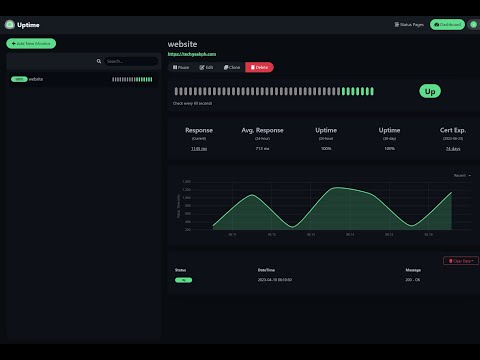Open the Clear Data dropdown
480x360 pixels.
(461, 261)
